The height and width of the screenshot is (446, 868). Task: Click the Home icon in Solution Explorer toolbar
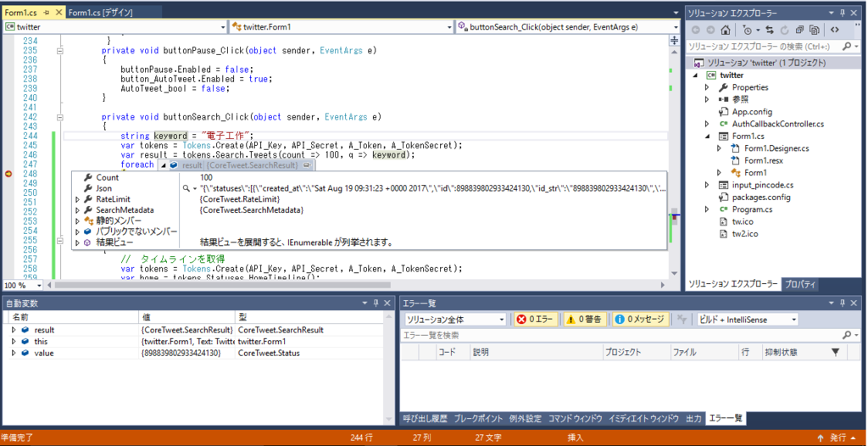(x=724, y=30)
